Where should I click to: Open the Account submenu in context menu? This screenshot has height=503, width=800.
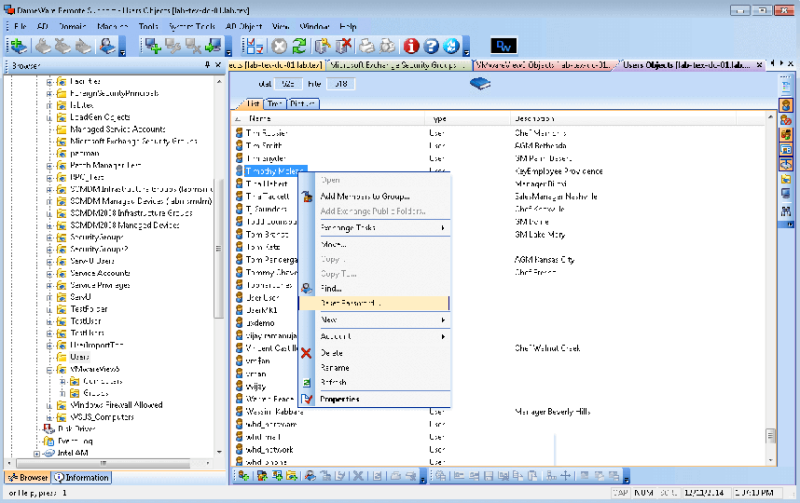click(383, 336)
